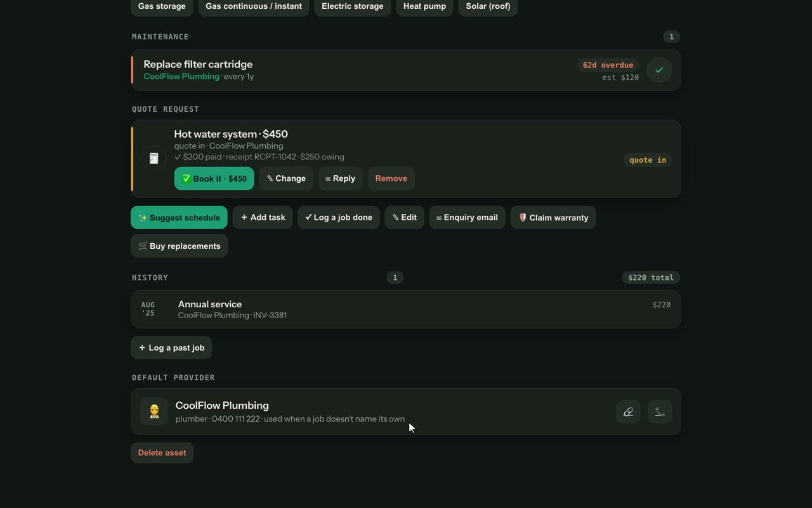Click Log a job done

[x=339, y=217]
